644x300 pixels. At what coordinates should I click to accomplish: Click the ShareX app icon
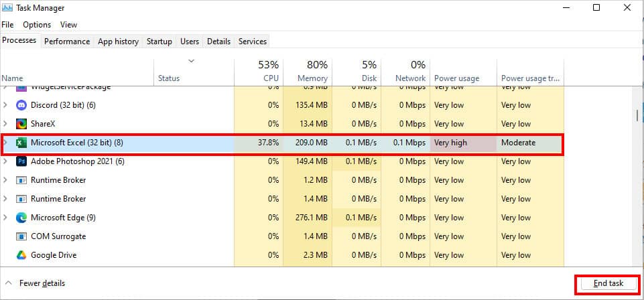tap(21, 123)
